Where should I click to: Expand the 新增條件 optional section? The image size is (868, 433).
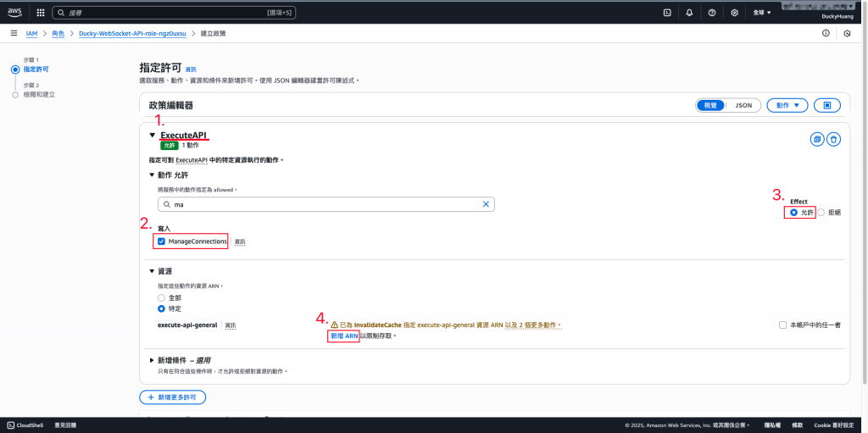click(x=153, y=360)
